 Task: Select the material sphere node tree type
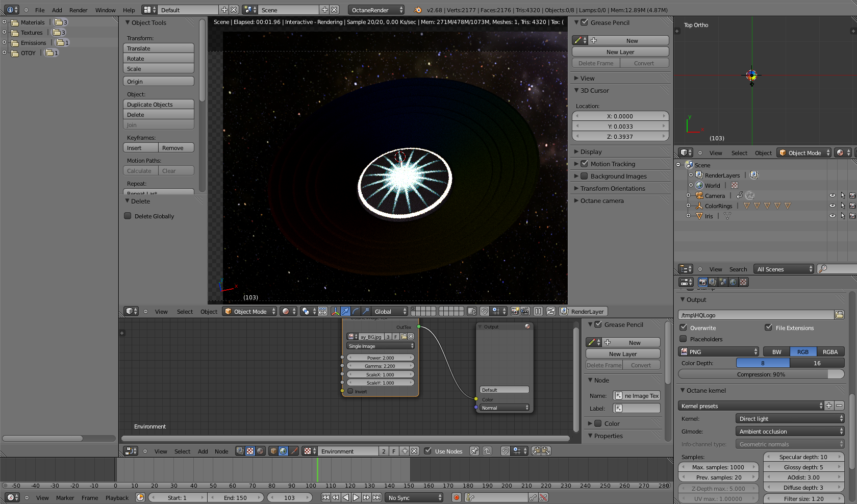260,451
